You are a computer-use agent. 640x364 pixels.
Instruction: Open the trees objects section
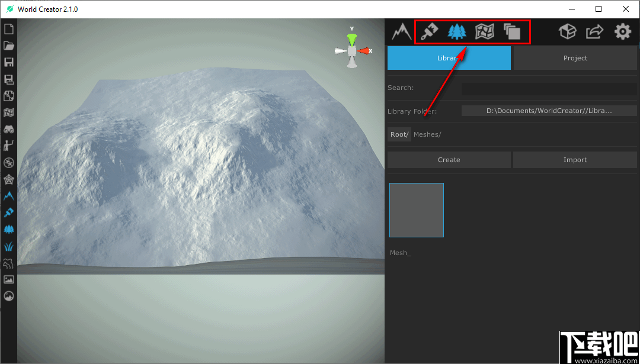(456, 31)
